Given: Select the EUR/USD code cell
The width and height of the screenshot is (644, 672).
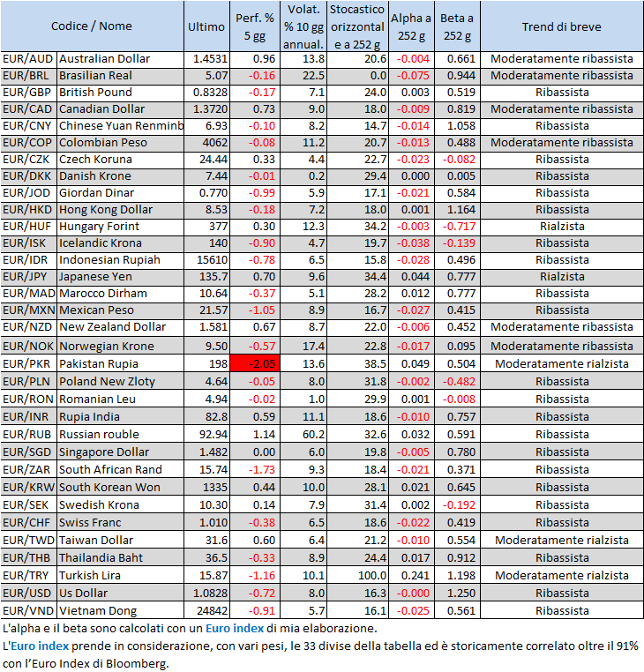Looking at the screenshot, I should 28,593.
